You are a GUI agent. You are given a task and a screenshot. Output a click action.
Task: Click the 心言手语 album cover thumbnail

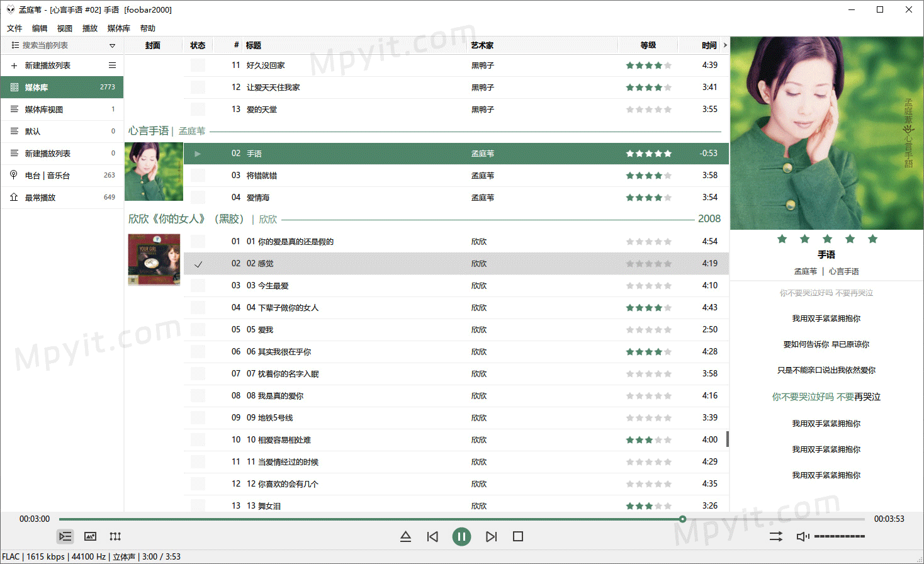pyautogui.click(x=154, y=172)
